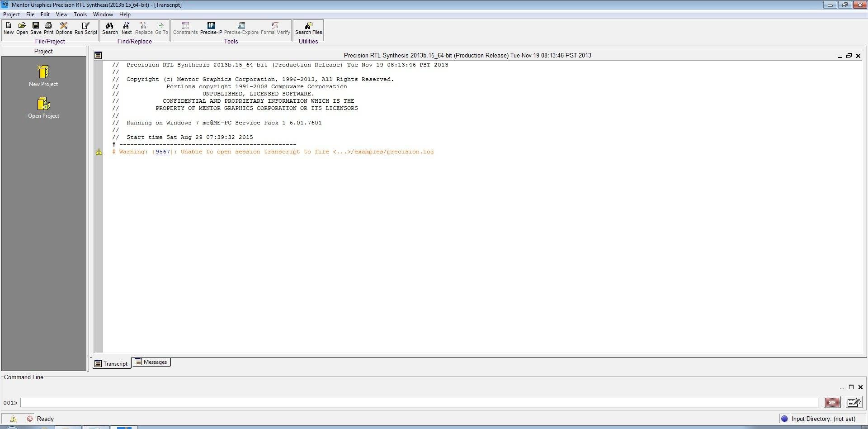Click the warning icon beside the transcript line
The image size is (868, 429).
coord(99,152)
